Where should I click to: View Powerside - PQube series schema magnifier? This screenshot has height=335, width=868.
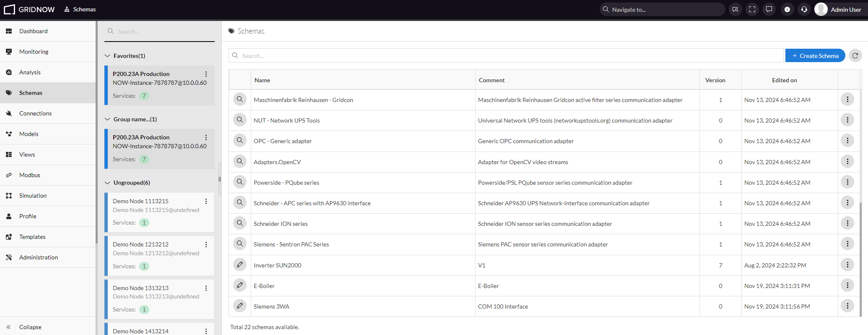click(239, 182)
